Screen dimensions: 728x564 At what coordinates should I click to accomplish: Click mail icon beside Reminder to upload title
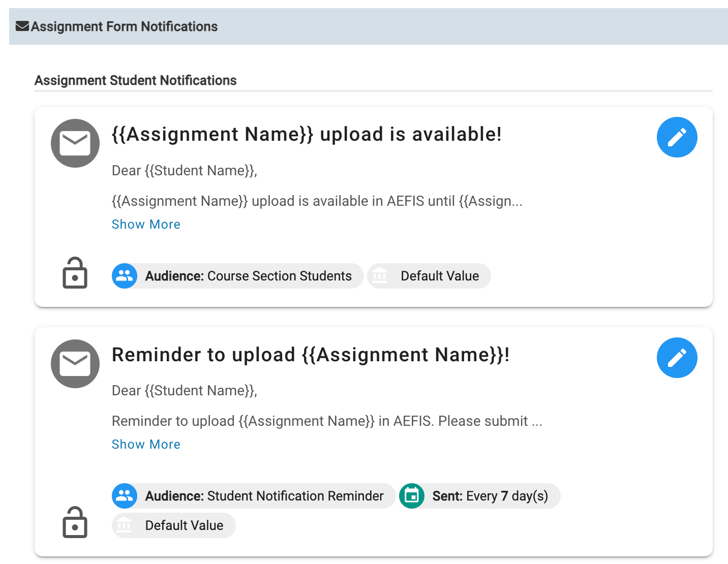tap(75, 364)
